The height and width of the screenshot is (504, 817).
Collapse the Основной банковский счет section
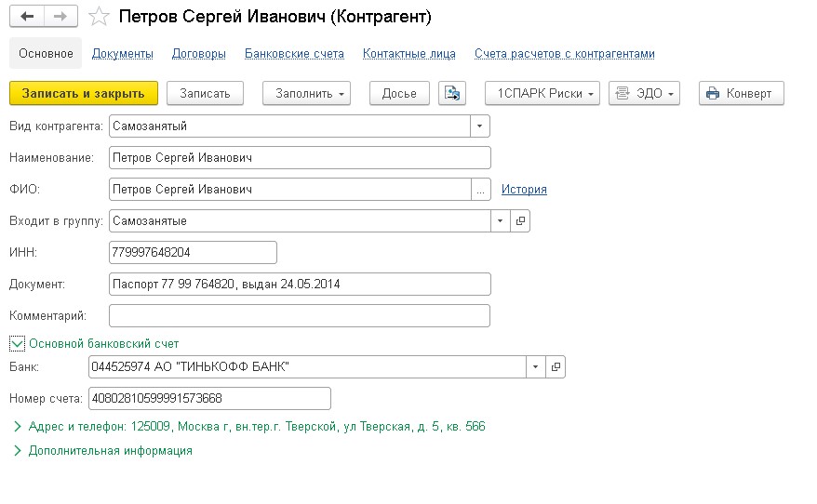(17, 344)
